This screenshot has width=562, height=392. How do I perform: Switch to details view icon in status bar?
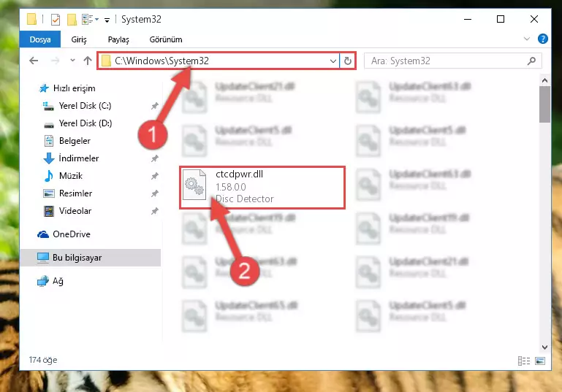click(x=524, y=361)
